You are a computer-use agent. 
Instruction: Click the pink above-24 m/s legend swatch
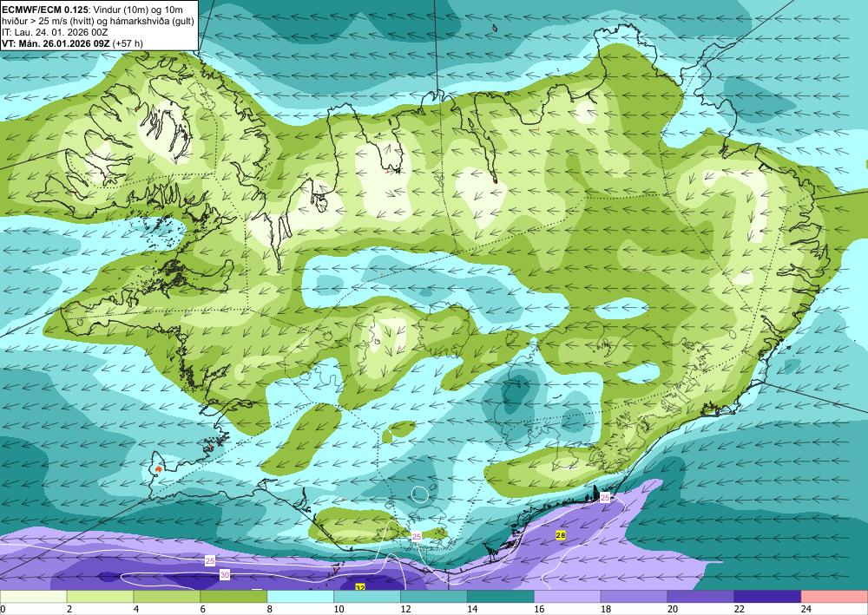834,597
